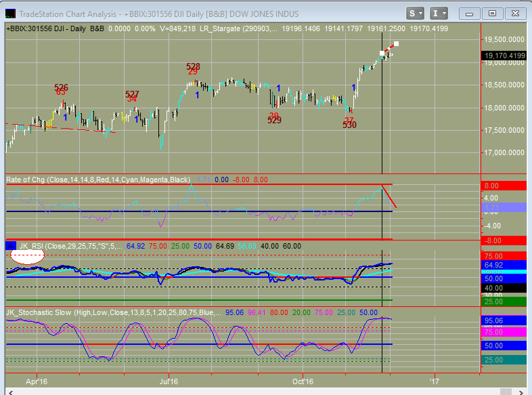Click the left arrow of horizontal scrollbar
The width and height of the screenshot is (532, 395).
tap(11, 392)
